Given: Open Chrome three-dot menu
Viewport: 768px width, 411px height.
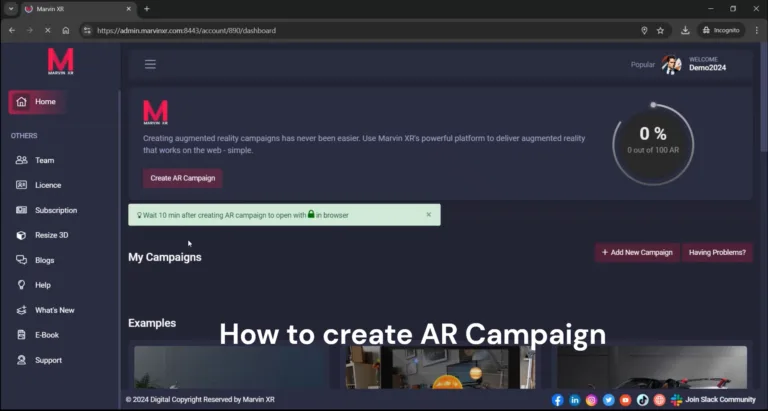Looking at the screenshot, I should tap(757, 30).
